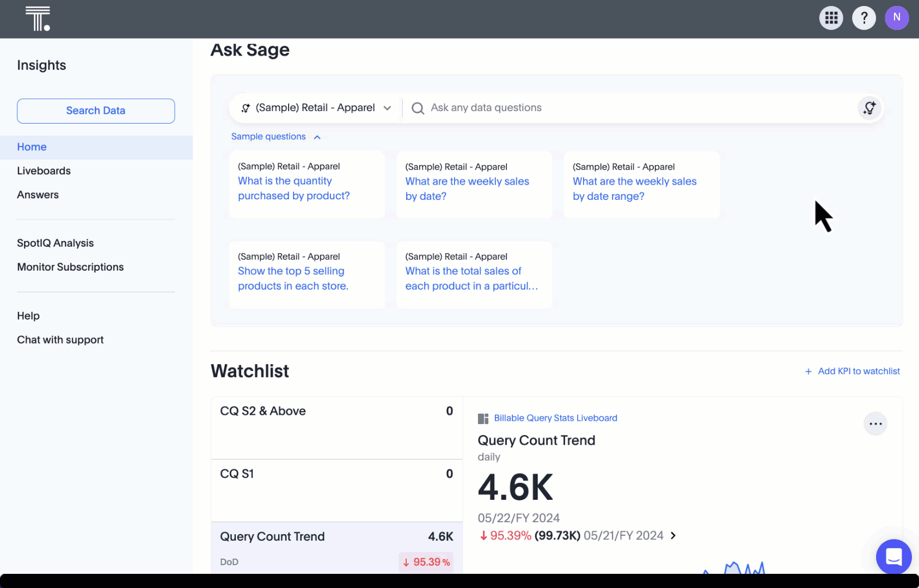
Task: Select Liveboards in the sidebar
Action: 44,170
